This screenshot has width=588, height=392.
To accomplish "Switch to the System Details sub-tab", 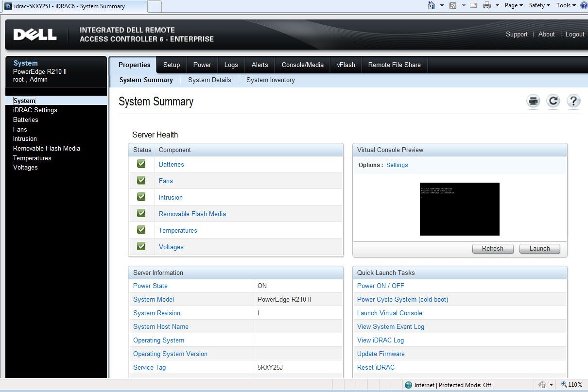I will 209,80.
